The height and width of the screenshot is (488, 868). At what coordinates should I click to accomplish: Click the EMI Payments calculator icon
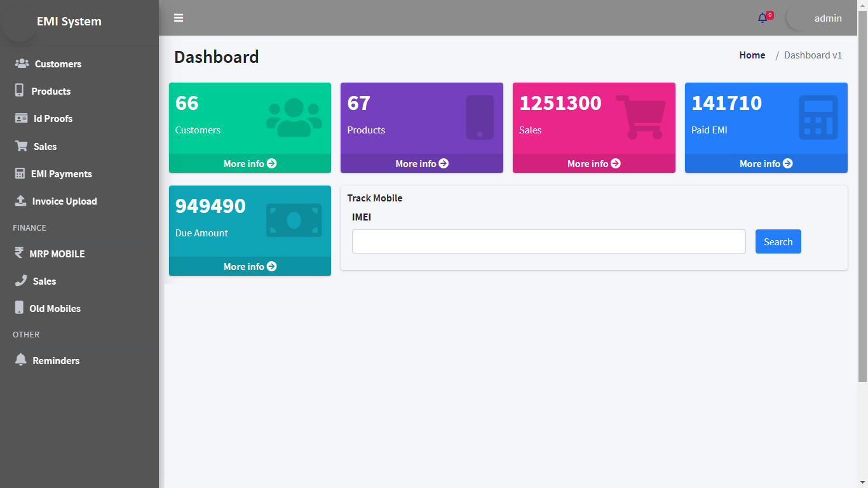[x=20, y=173]
